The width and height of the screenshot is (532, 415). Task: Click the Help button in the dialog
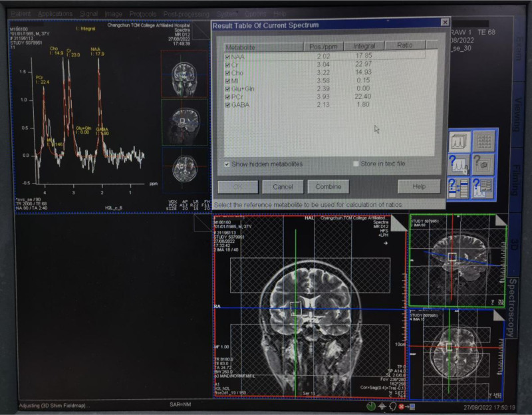[419, 186]
